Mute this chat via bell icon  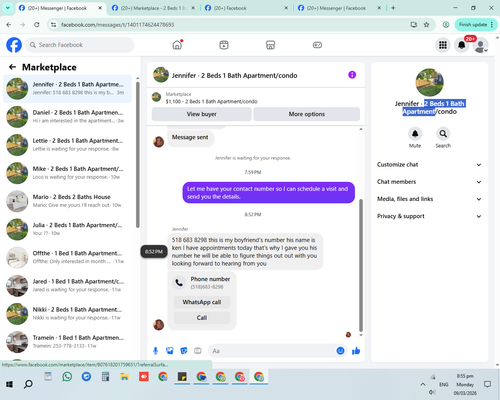[415, 134]
